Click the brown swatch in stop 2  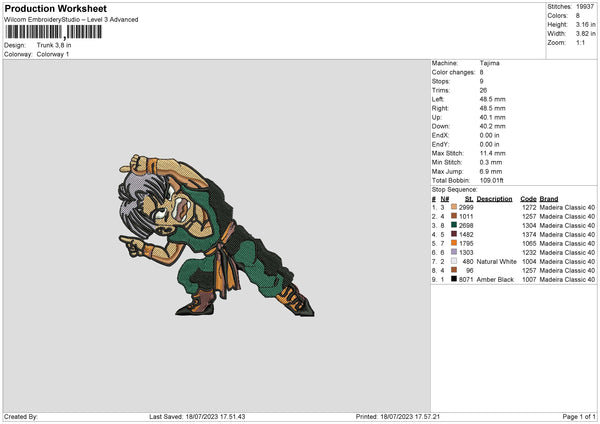click(x=455, y=217)
